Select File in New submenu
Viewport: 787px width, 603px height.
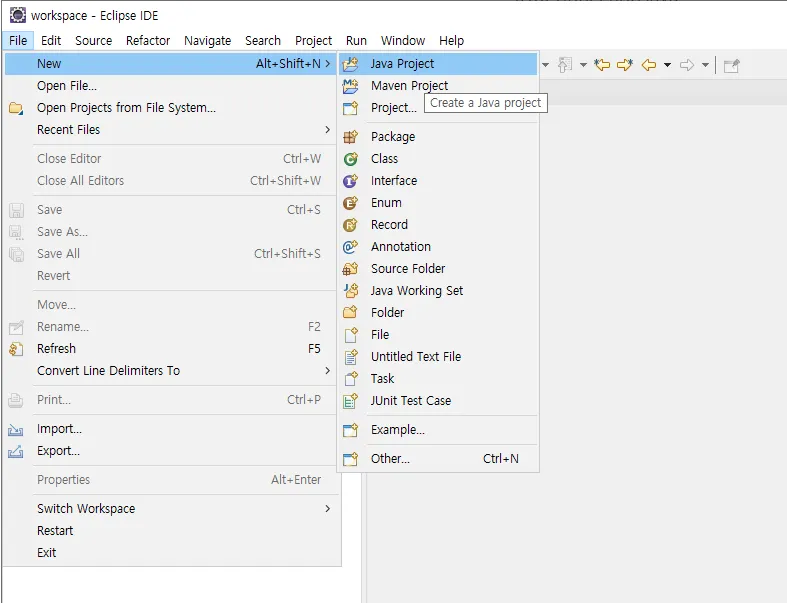[x=438, y=335]
